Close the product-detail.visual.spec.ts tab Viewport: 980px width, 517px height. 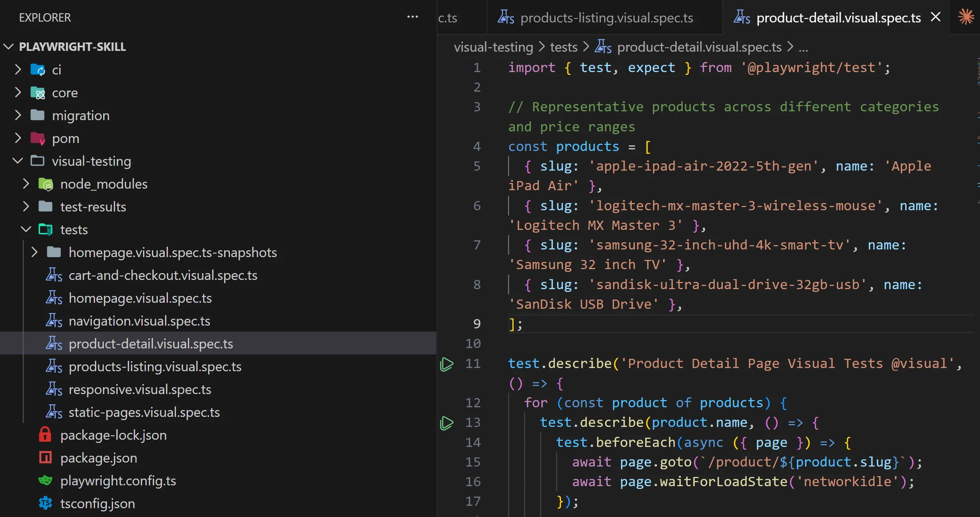[x=936, y=17]
